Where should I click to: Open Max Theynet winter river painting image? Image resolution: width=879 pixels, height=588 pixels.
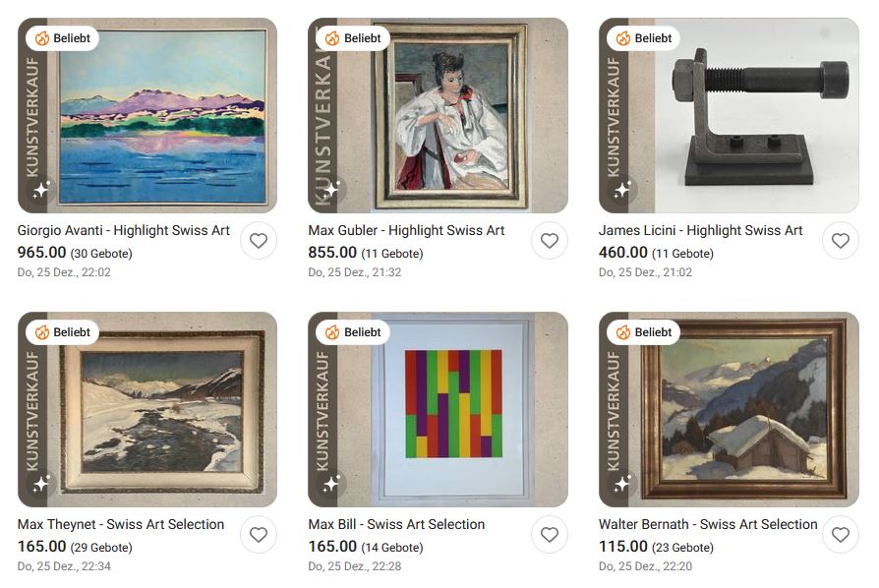147,409
